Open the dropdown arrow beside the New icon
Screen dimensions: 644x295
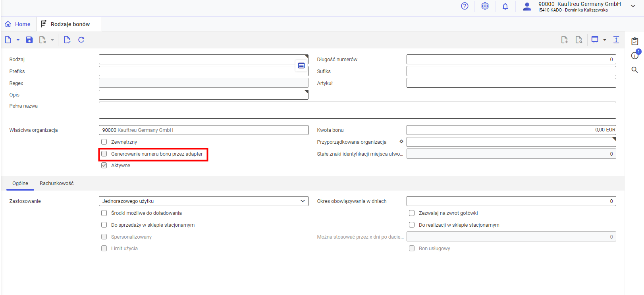(x=18, y=40)
